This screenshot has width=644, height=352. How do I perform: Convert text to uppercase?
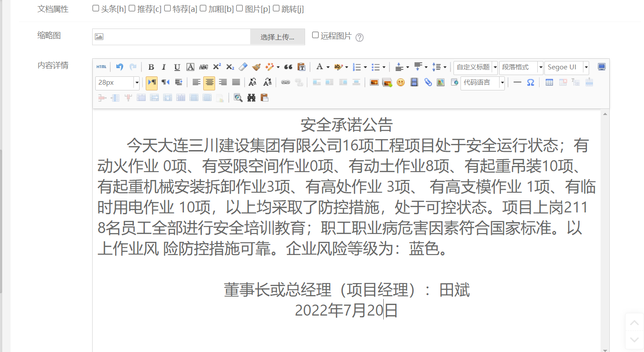pyautogui.click(x=252, y=83)
